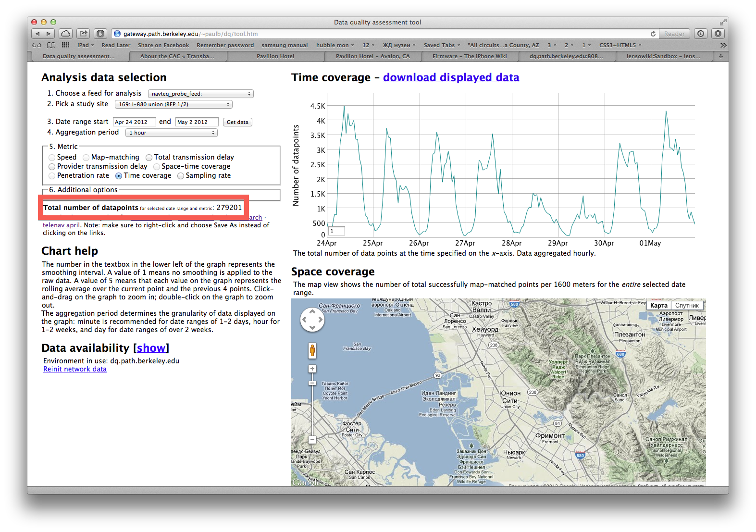Screen dimensions: 756x532
Task: Open the navteq_probe_feed feed dropdown
Action: point(201,94)
